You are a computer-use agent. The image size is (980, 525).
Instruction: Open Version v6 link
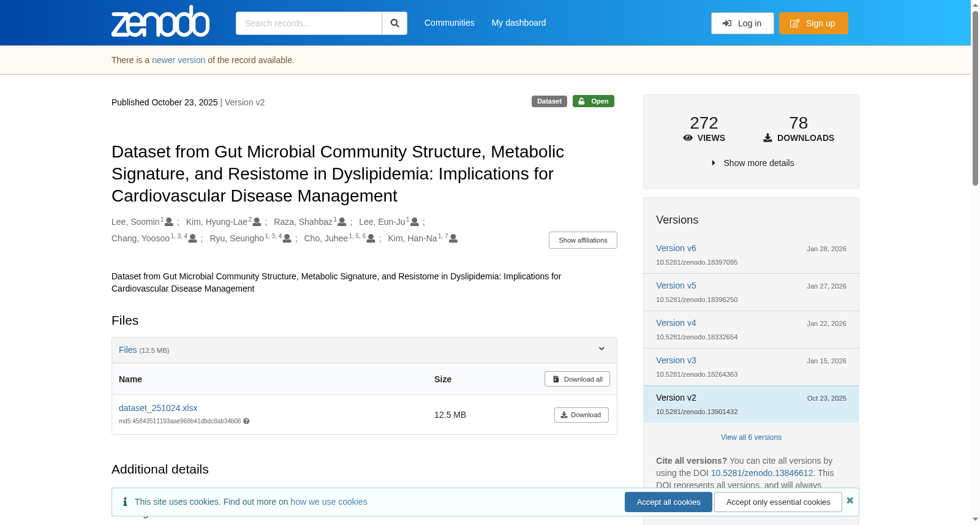pos(676,248)
